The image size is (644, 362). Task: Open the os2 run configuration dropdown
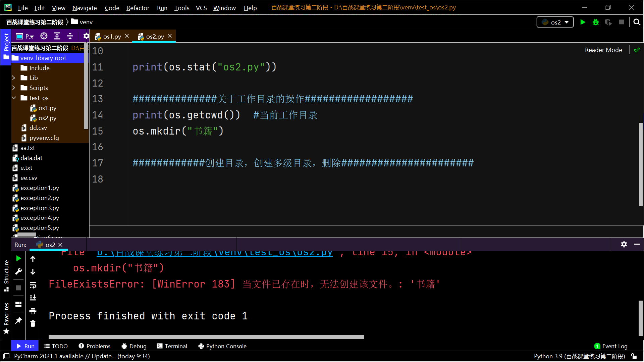coord(555,22)
